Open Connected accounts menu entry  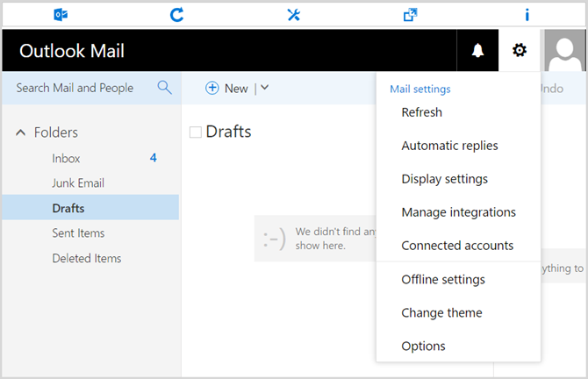click(x=458, y=246)
